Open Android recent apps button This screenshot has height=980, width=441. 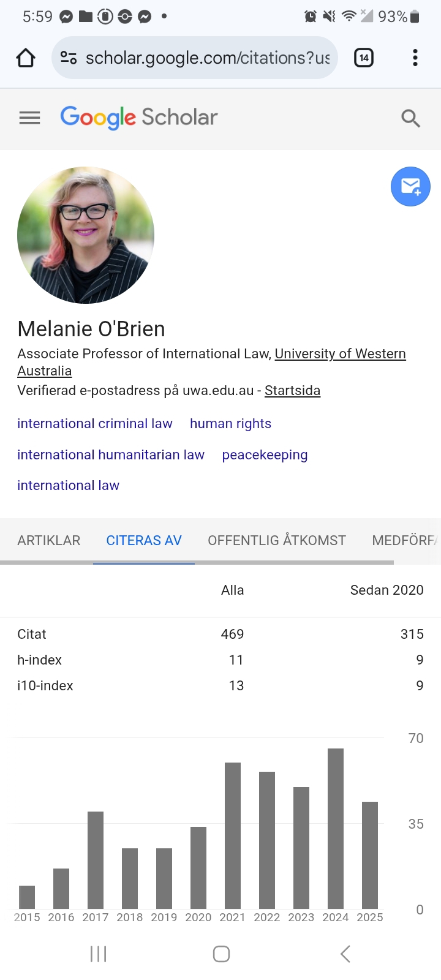[x=98, y=954]
